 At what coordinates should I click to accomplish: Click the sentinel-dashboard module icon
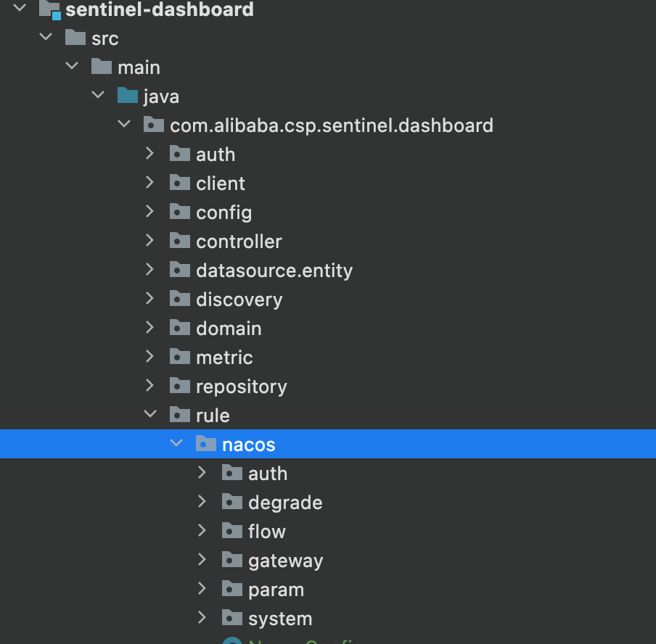[x=50, y=9]
